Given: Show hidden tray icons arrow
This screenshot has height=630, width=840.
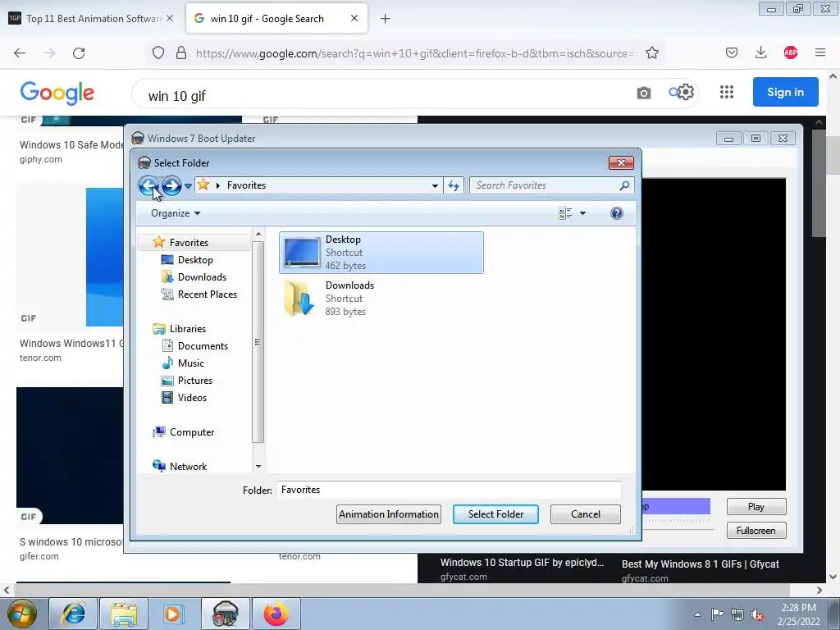Looking at the screenshot, I should 697,614.
